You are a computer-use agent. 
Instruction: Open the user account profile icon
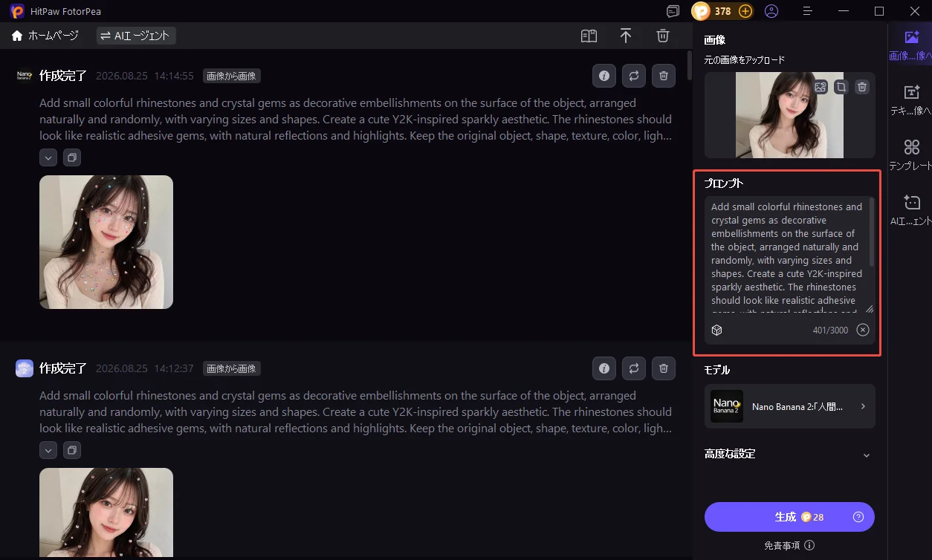771,11
